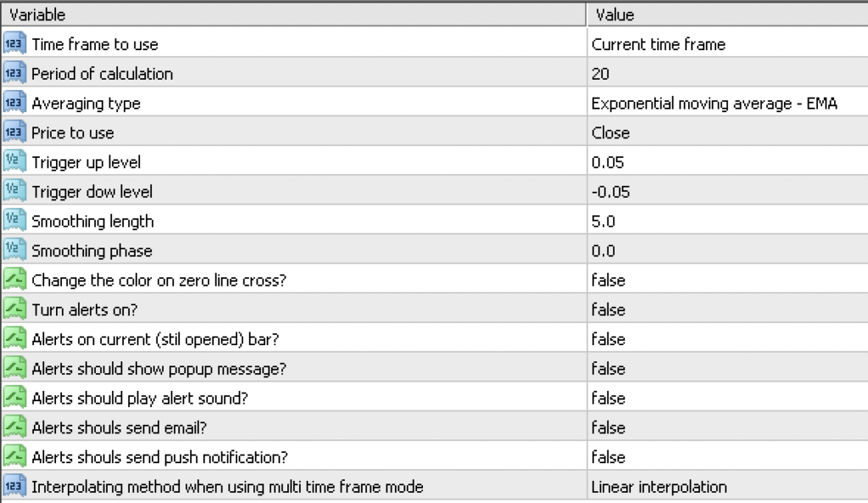
Task: Click the Price to use integer icon
Action: coord(15,133)
